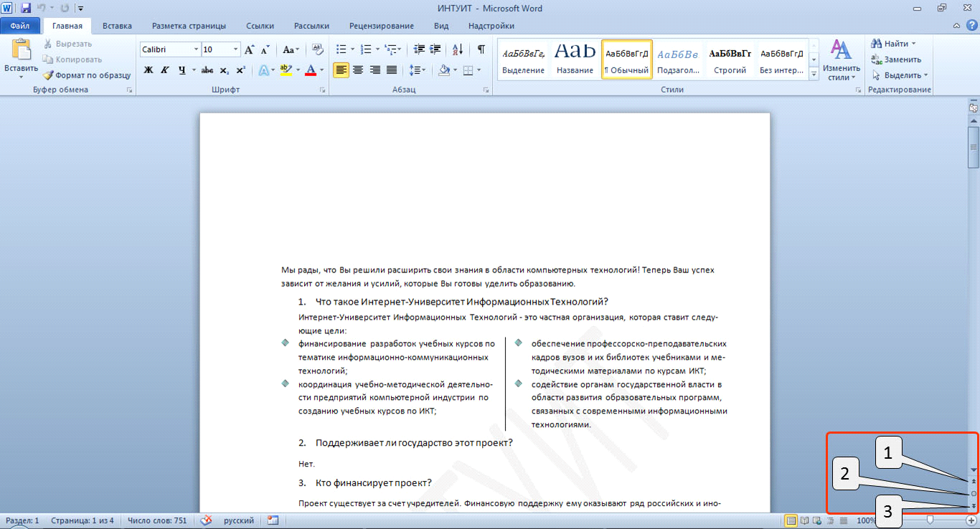The height and width of the screenshot is (529, 980).
Task: Open the Абзац dialog launcher
Action: click(486, 90)
